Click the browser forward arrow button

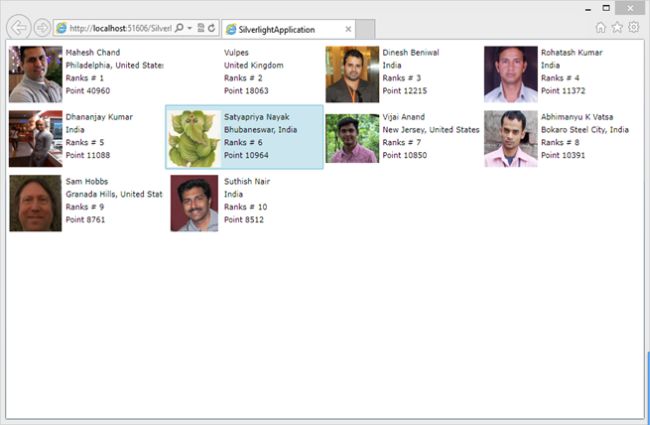tap(42, 28)
